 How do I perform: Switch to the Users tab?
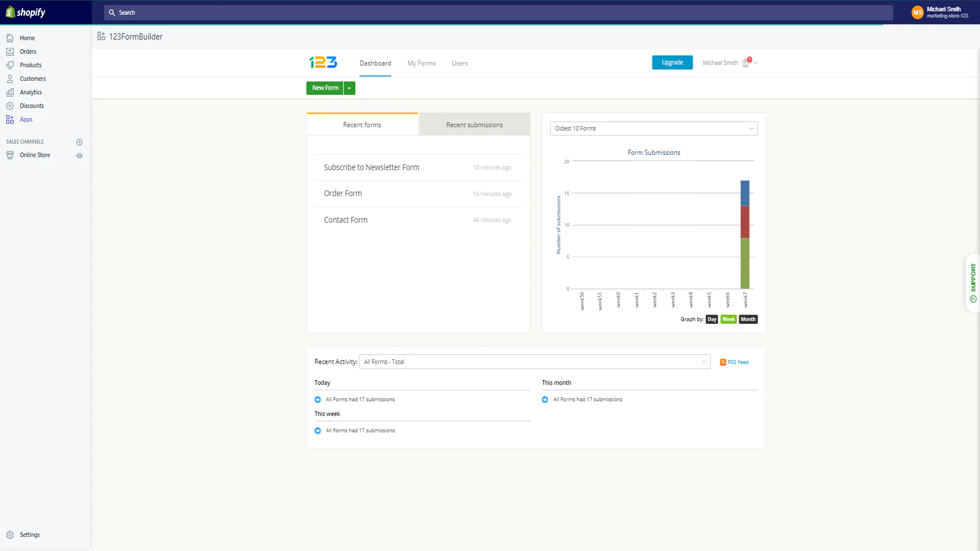click(460, 63)
